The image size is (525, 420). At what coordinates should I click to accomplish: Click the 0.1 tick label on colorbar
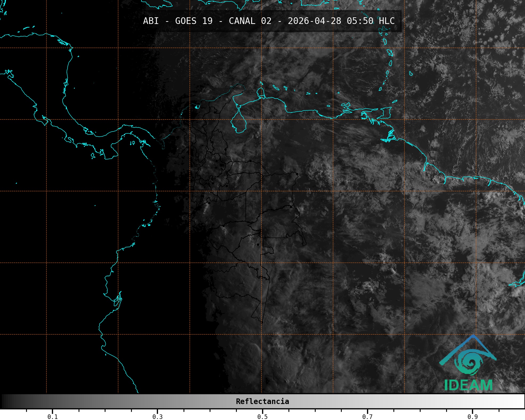point(52,417)
